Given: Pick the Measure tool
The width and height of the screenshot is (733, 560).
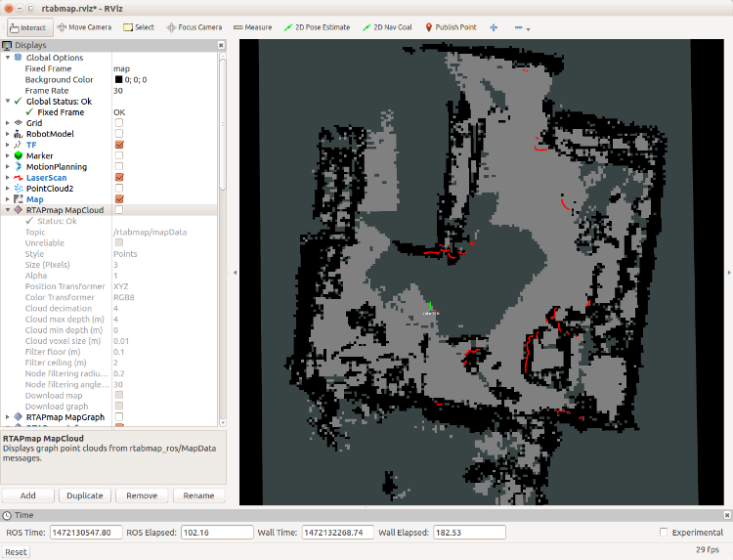Looking at the screenshot, I should (252, 27).
